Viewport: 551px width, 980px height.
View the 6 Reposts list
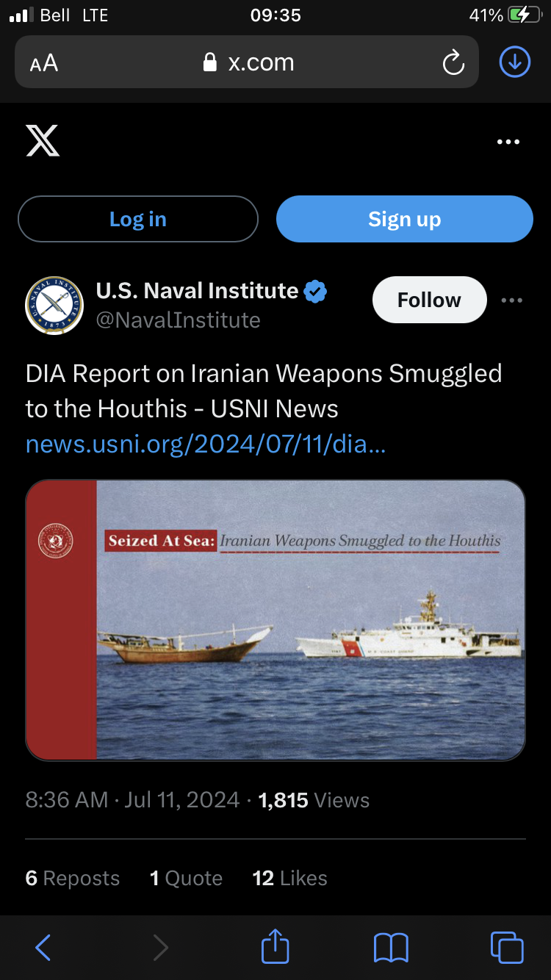point(73,878)
